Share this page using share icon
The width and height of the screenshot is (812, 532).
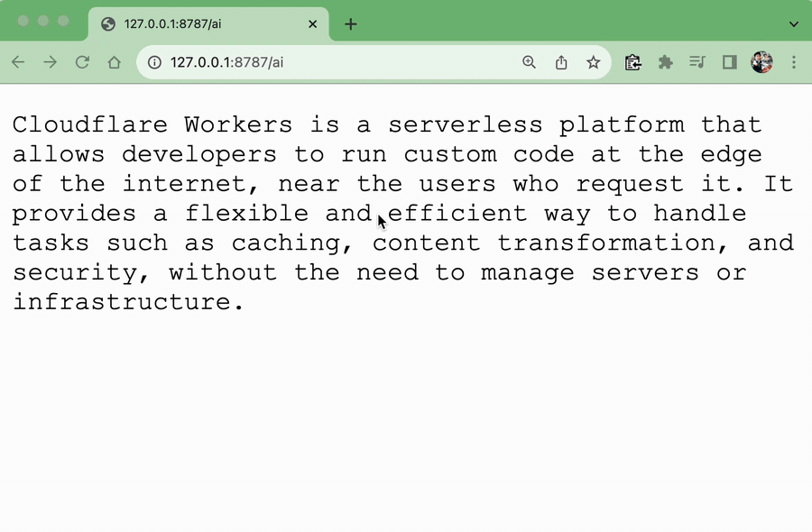[561, 62]
